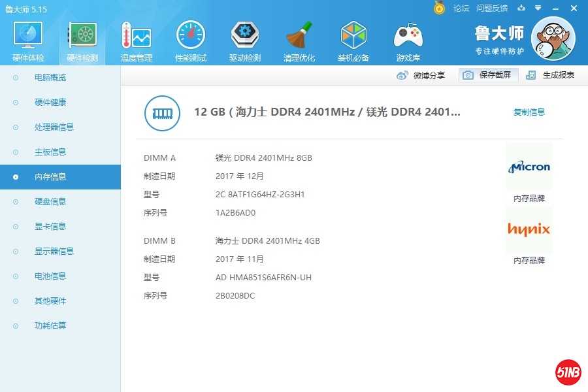Open the 装机必备 cube icon
The image size is (588, 392).
353,37
